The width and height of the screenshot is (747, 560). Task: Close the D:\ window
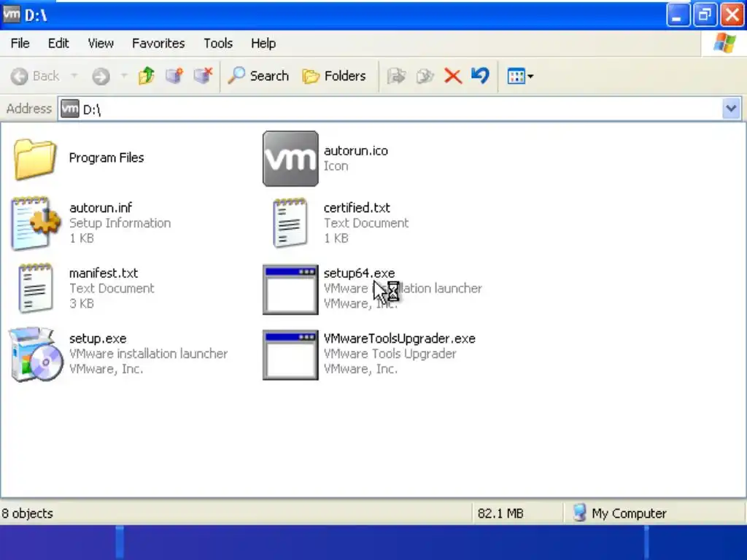[x=732, y=15]
